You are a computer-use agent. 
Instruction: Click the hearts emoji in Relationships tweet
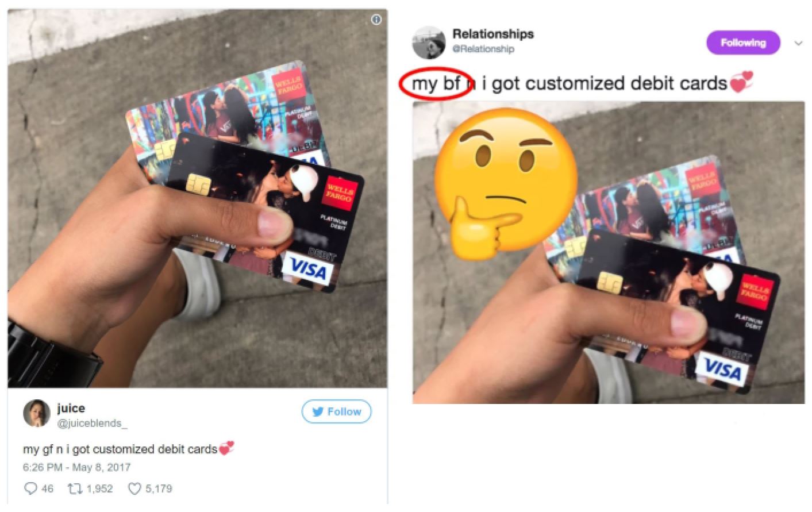[x=741, y=83]
